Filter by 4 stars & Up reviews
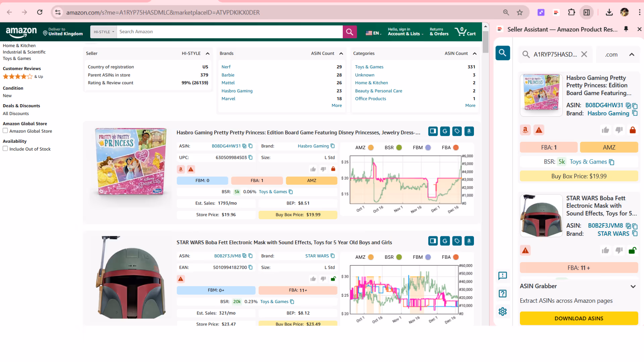Screen dimensions: 644x362 (x=23, y=76)
